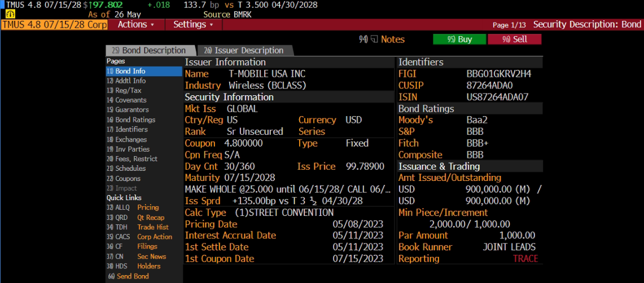
Task: Open the Notes icon link
Action: [x=382, y=39]
